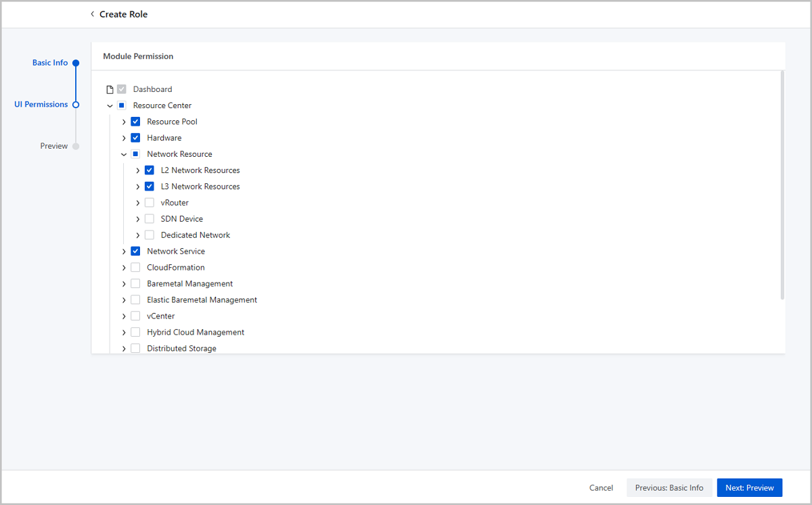Expand the Dedicated Network node
Screen dimensions: 812x505
click(x=138, y=235)
